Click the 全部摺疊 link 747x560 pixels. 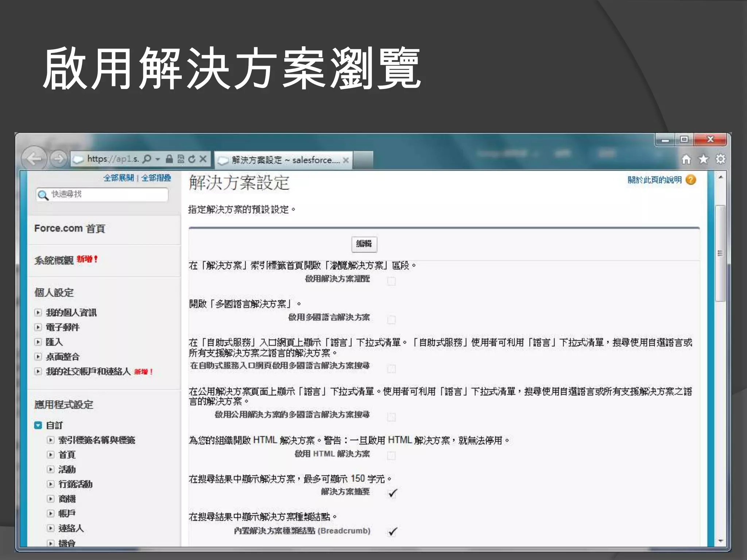pyautogui.click(x=156, y=178)
